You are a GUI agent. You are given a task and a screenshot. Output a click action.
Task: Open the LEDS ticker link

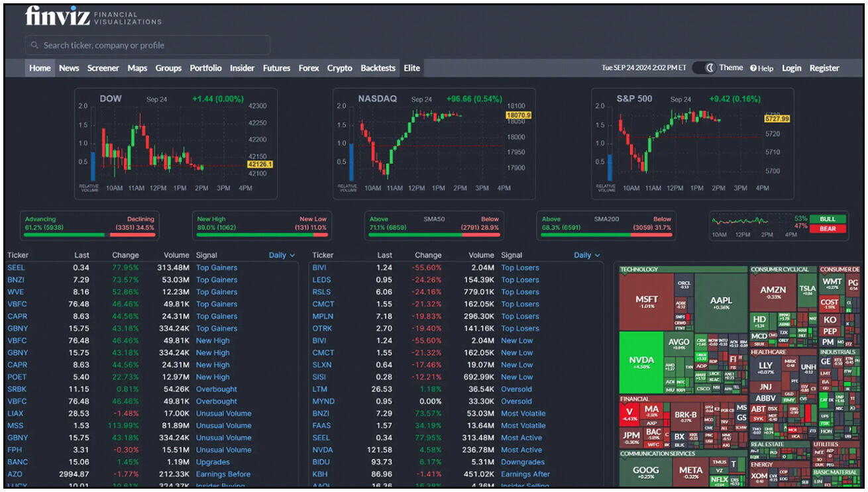pyautogui.click(x=322, y=279)
